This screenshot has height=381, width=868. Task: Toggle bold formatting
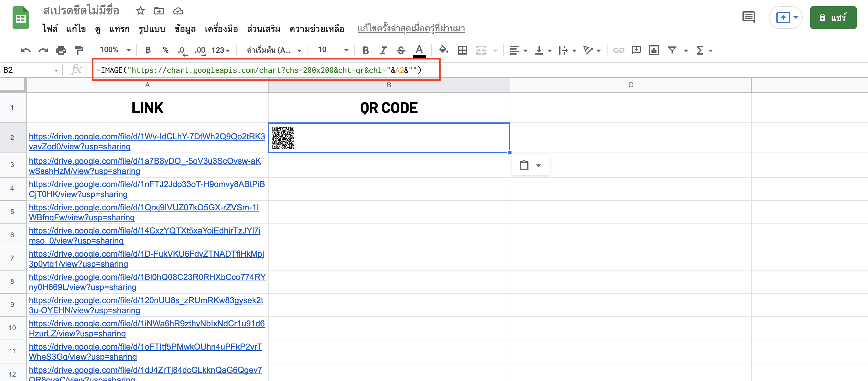coord(365,51)
